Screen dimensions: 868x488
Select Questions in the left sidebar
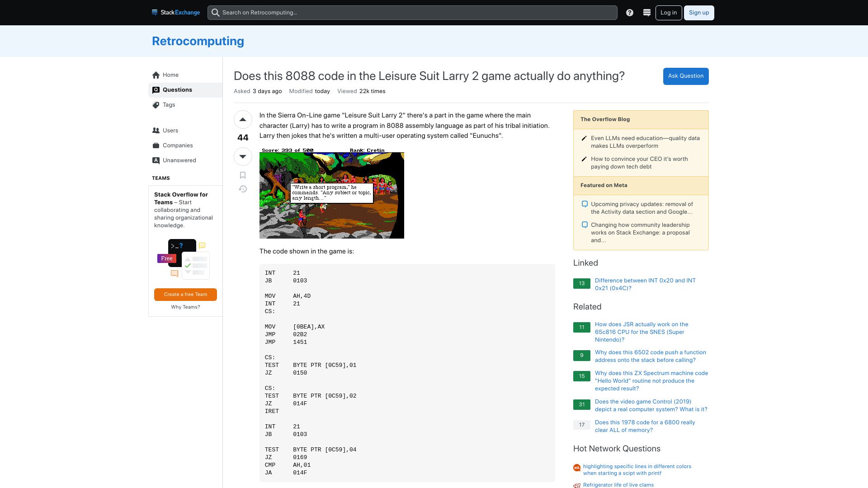point(185,90)
